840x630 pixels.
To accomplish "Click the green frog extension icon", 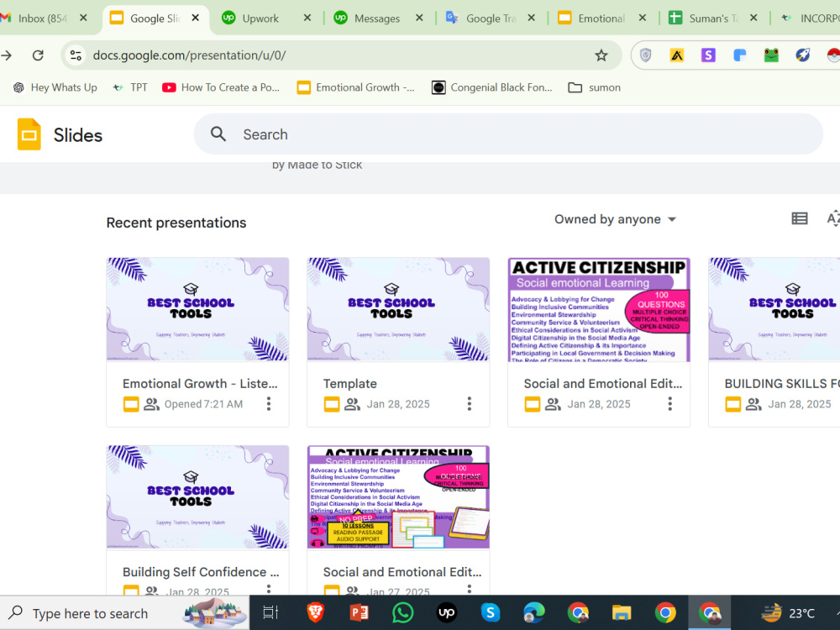I will [771, 55].
